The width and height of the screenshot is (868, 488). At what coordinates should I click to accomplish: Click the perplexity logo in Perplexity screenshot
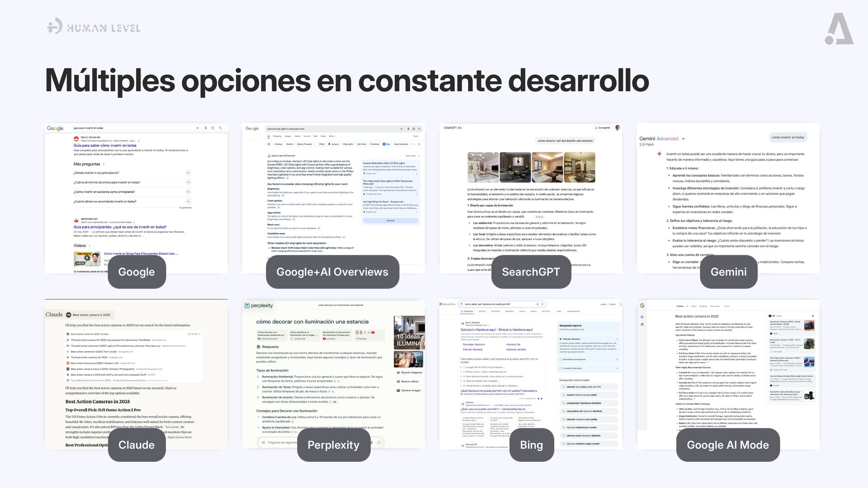coord(259,306)
